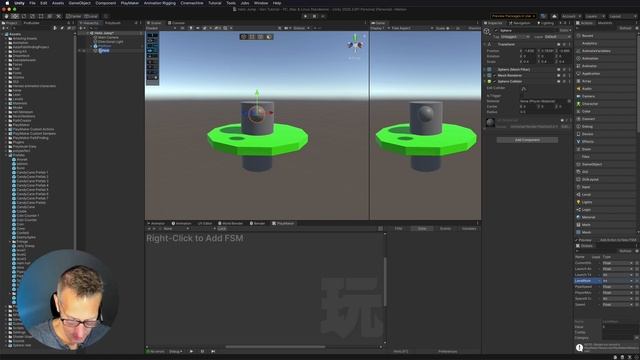Click the PlayMaker editor bottom play icon
640x360 pixels.
point(191,351)
